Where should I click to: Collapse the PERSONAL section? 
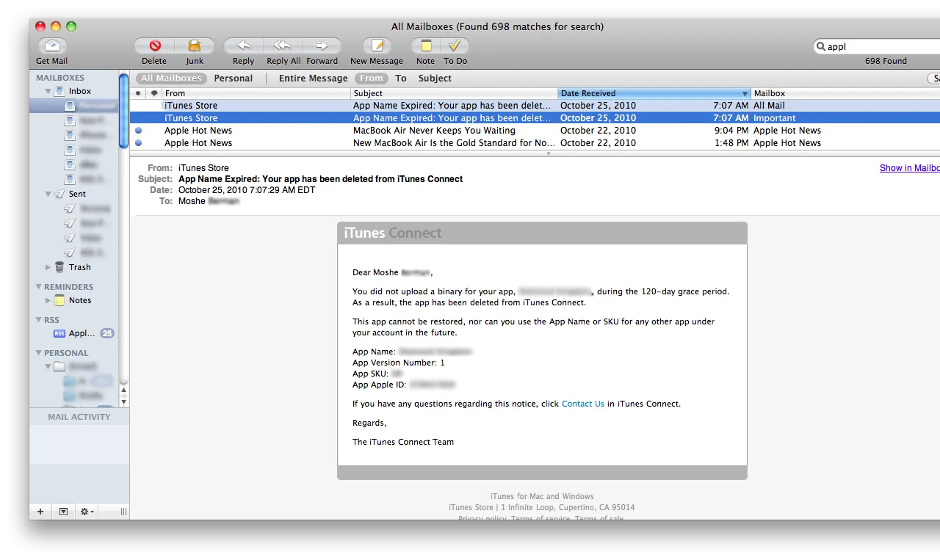pos(39,353)
